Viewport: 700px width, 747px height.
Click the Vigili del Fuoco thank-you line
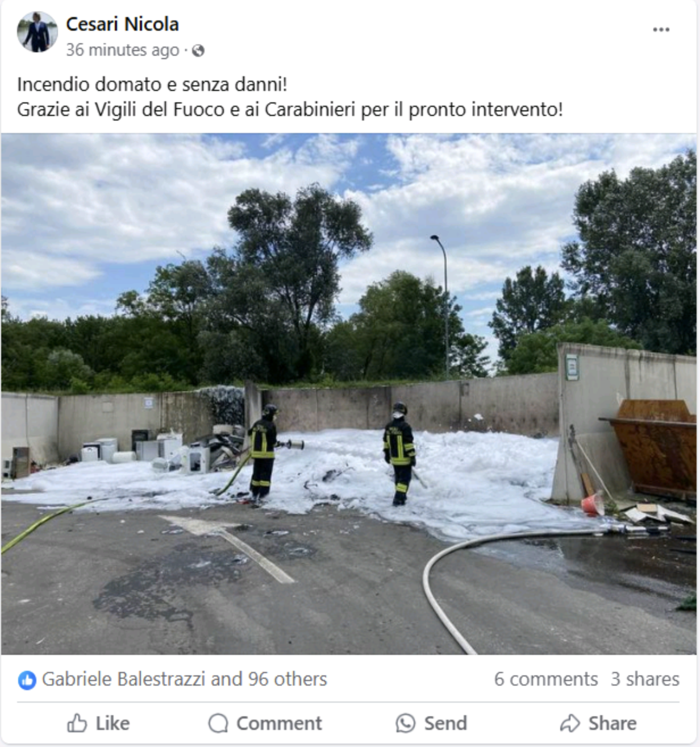[x=290, y=109]
